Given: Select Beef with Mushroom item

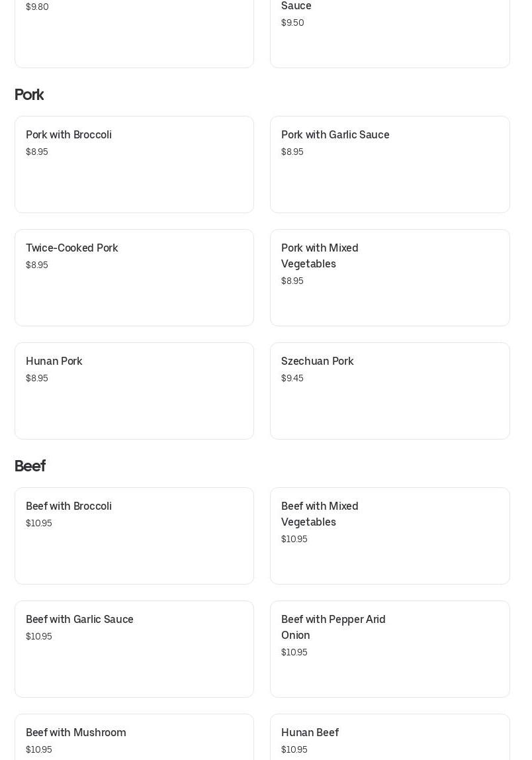Looking at the screenshot, I should point(134,737).
